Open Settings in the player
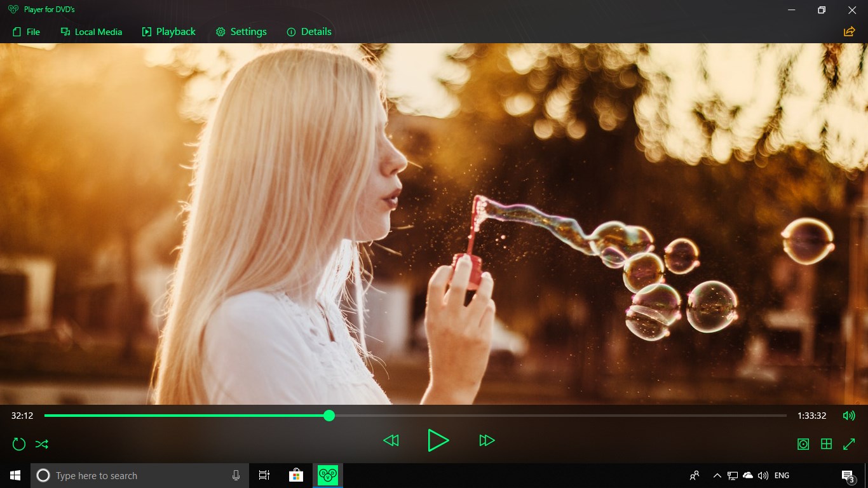868x488 pixels. 241,31
